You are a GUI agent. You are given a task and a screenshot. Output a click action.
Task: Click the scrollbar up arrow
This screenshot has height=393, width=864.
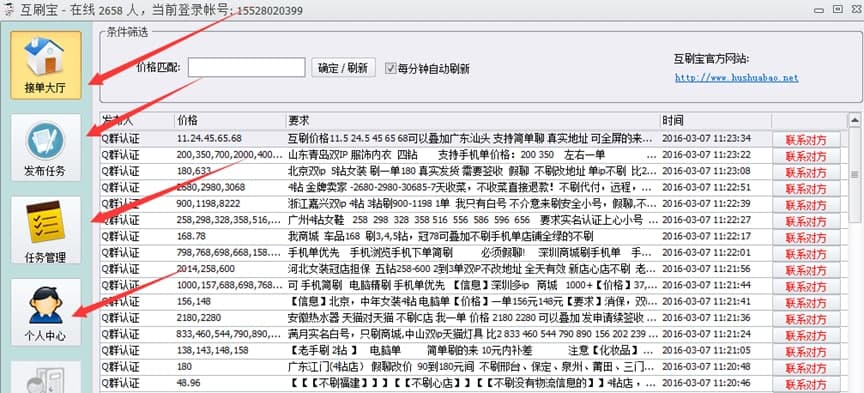click(855, 120)
